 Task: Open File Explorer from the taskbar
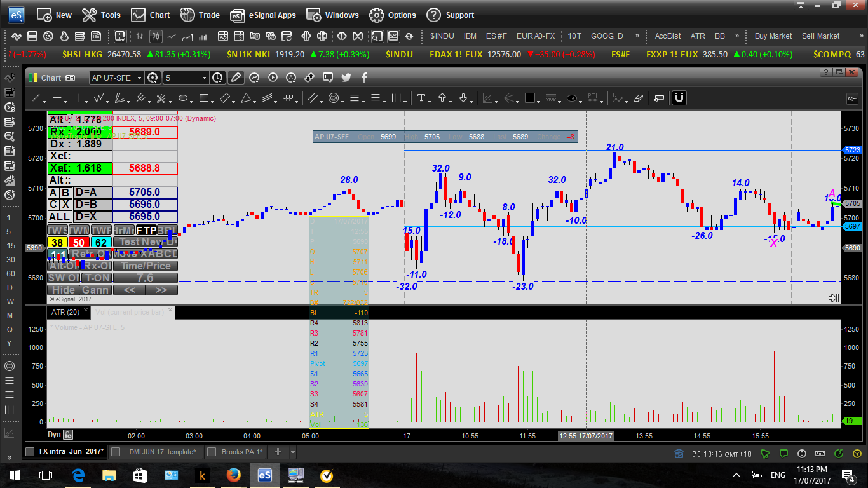109,475
